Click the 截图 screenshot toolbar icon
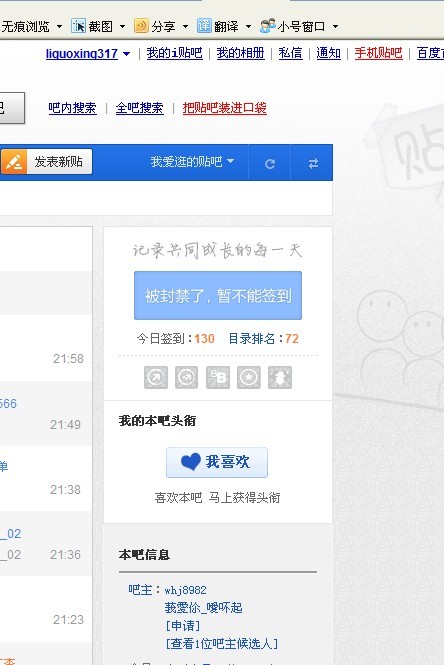The width and height of the screenshot is (444, 665). (78, 26)
